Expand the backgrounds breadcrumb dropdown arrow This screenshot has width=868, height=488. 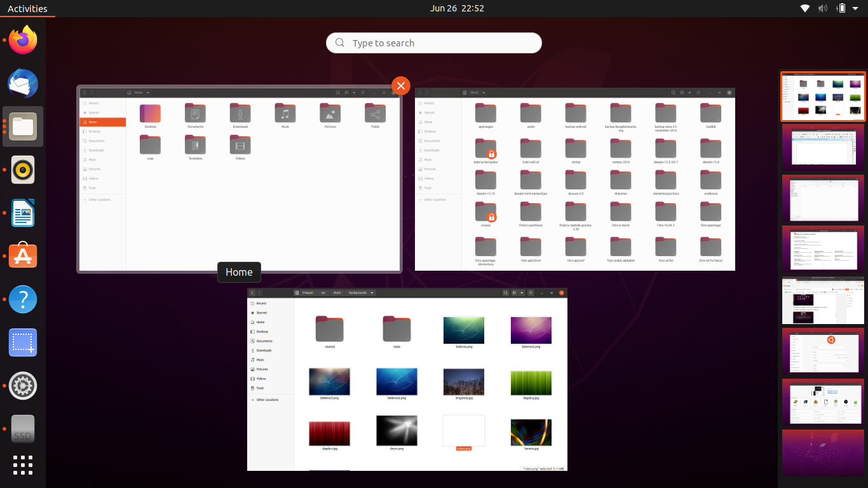point(372,293)
